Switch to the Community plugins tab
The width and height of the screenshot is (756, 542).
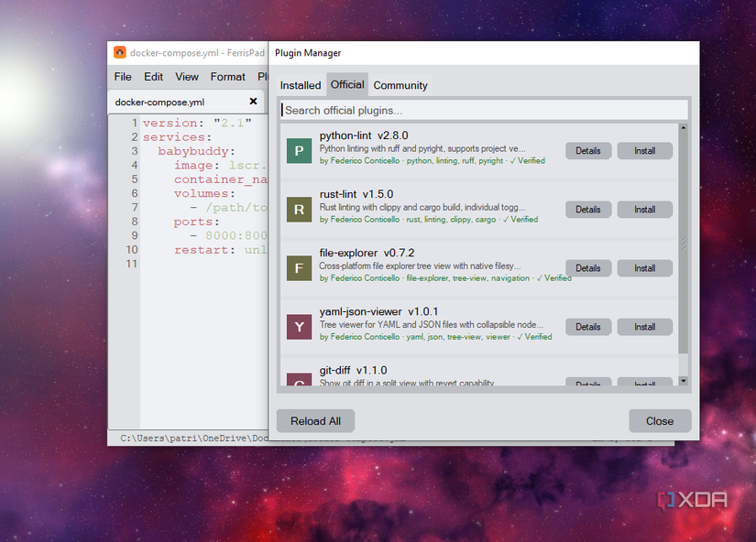[x=400, y=85]
